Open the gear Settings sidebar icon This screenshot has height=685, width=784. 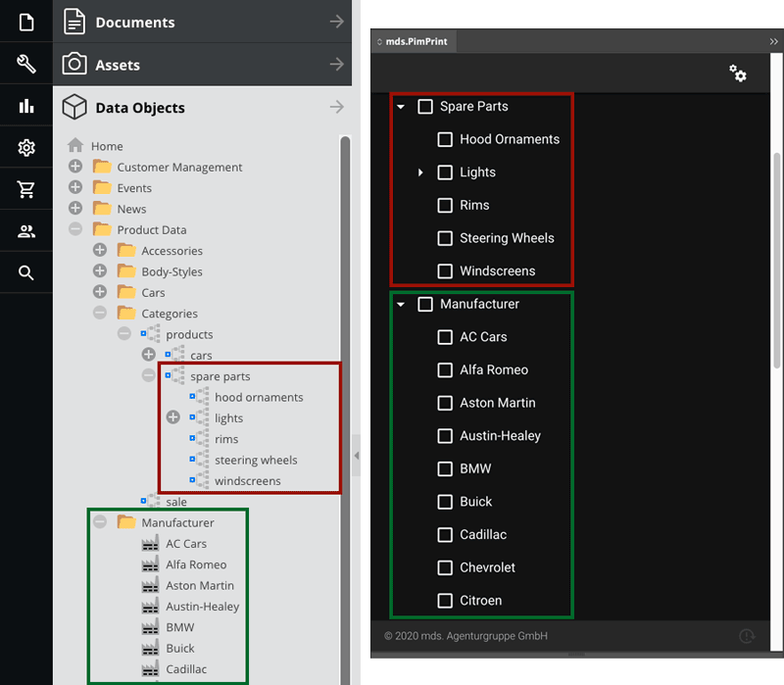pos(26,148)
